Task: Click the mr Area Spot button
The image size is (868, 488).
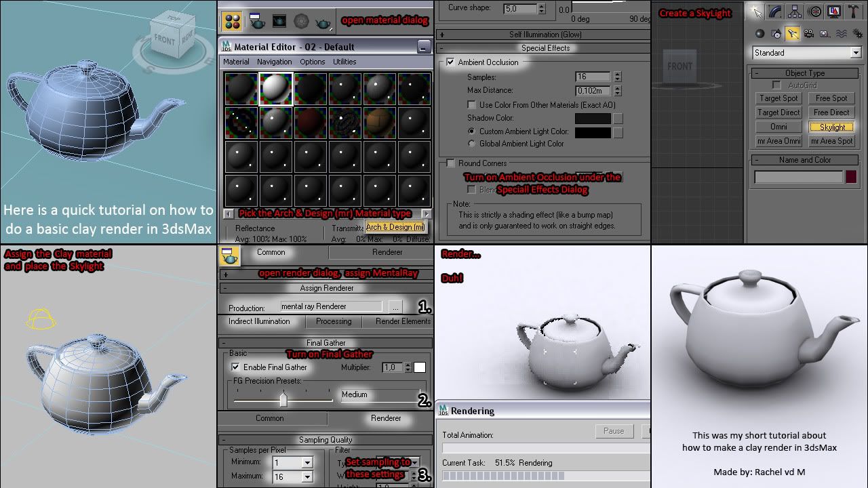Action: (832, 141)
